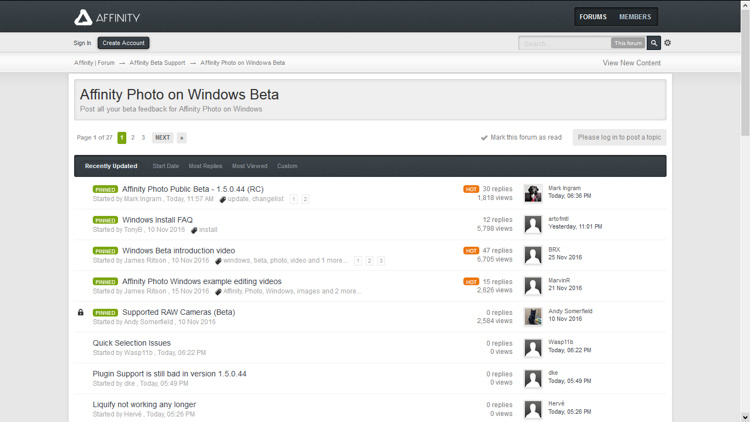This screenshot has width=750, height=422.
Task: Open 'Affinity Photo Public Beta - 1.5.0.44 (RC)' topic
Action: coord(193,189)
